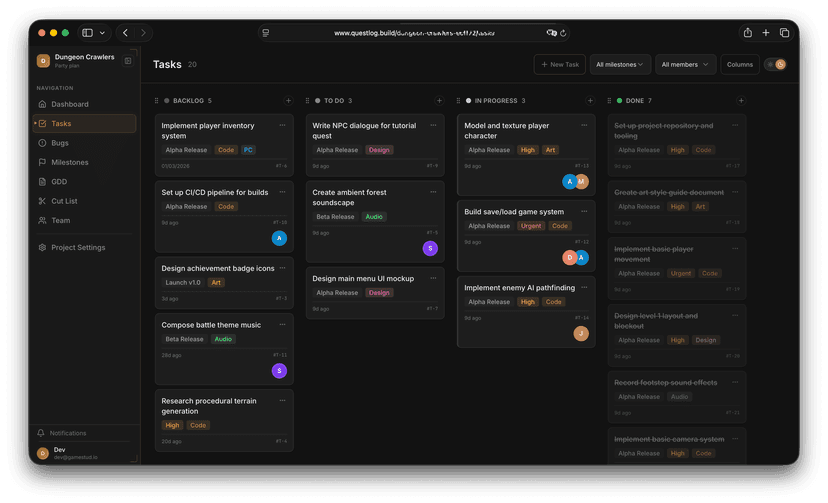Open options for Compose battle theme music card
Screen dimensions: 828x503
[283, 325]
